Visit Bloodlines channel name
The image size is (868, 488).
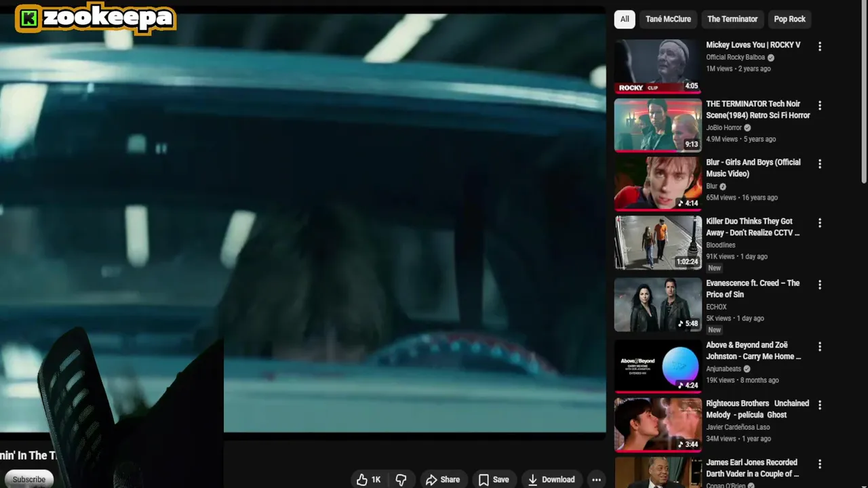(x=720, y=245)
